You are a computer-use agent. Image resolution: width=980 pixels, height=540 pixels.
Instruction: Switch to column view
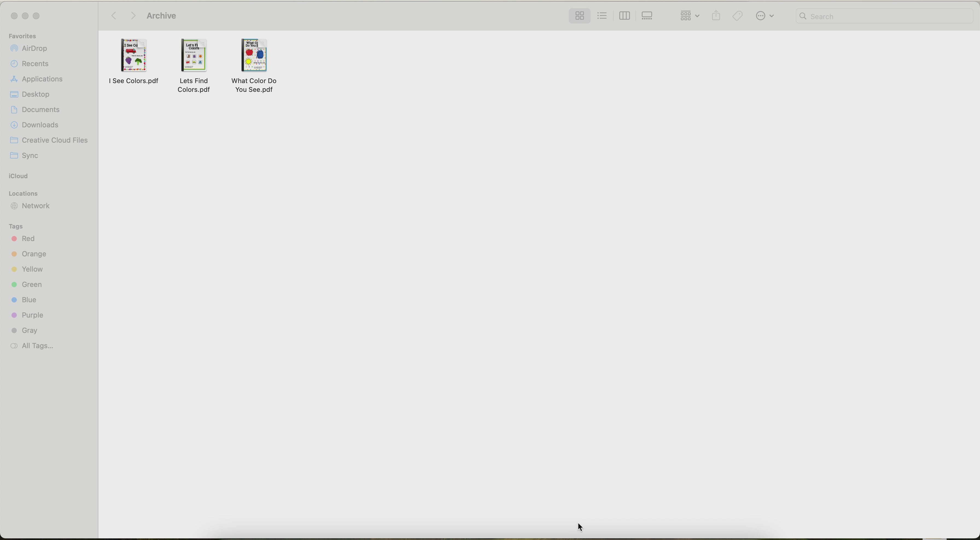[x=624, y=16]
